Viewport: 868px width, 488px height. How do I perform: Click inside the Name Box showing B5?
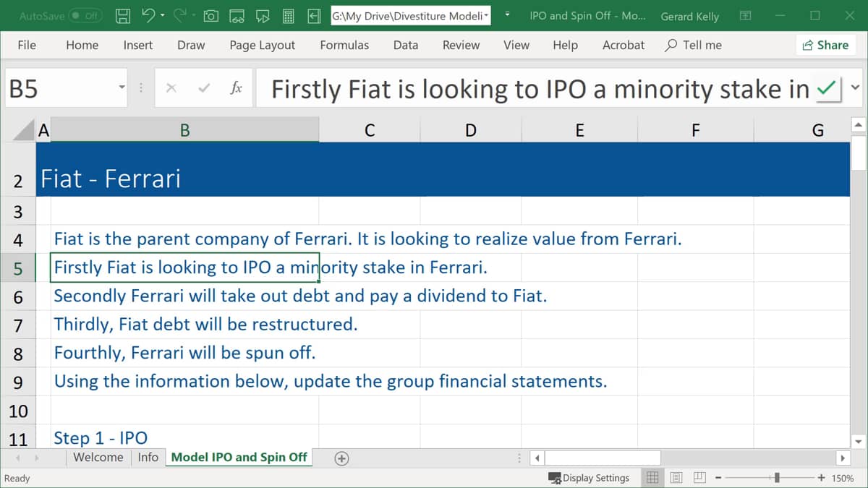coord(59,88)
